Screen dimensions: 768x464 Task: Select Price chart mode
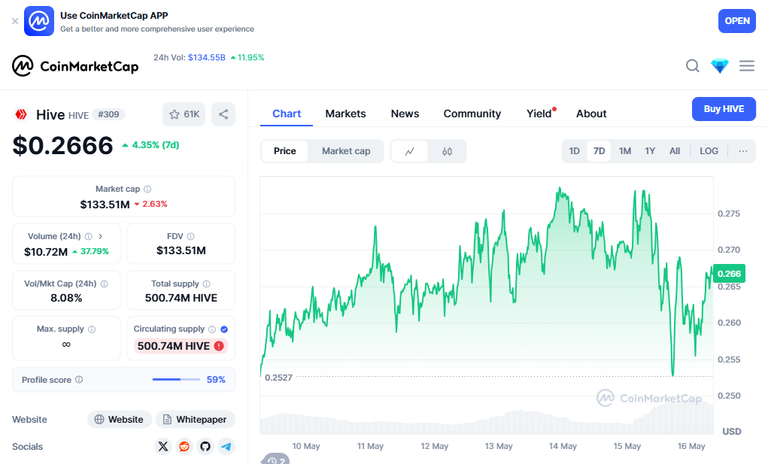point(285,151)
